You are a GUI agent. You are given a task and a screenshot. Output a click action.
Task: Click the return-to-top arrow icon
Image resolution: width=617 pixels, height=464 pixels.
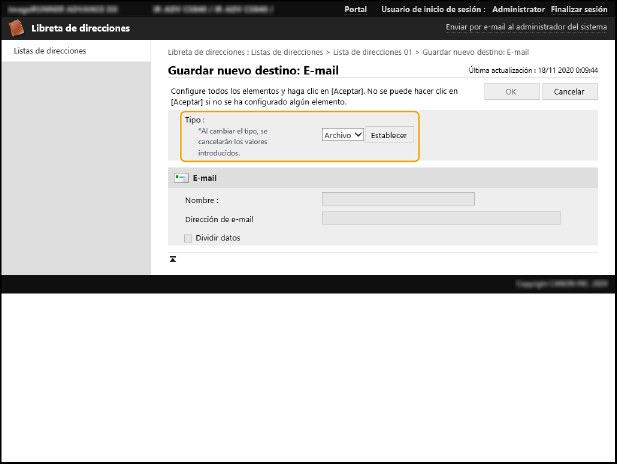[x=173, y=259]
